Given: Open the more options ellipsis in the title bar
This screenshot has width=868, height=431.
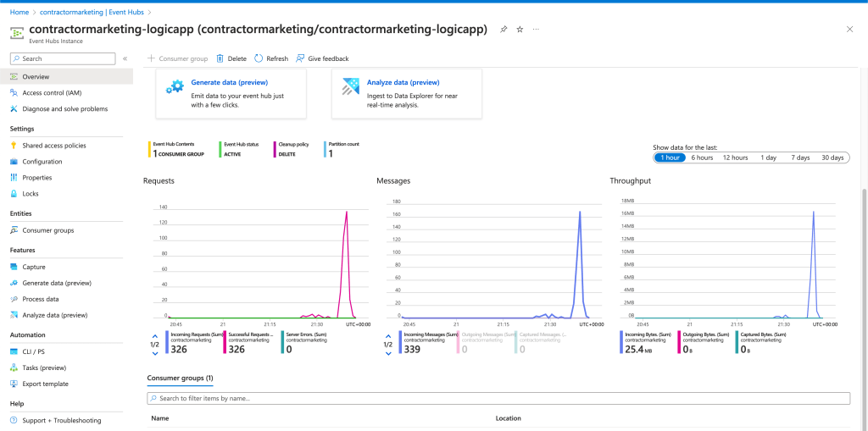Looking at the screenshot, I should point(536,30).
